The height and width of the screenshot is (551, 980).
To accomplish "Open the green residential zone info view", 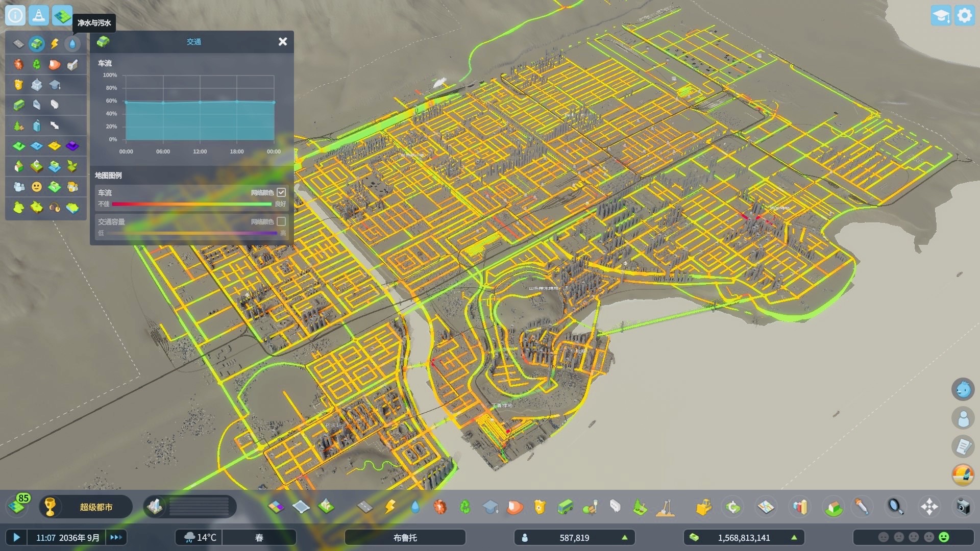I will (18, 146).
